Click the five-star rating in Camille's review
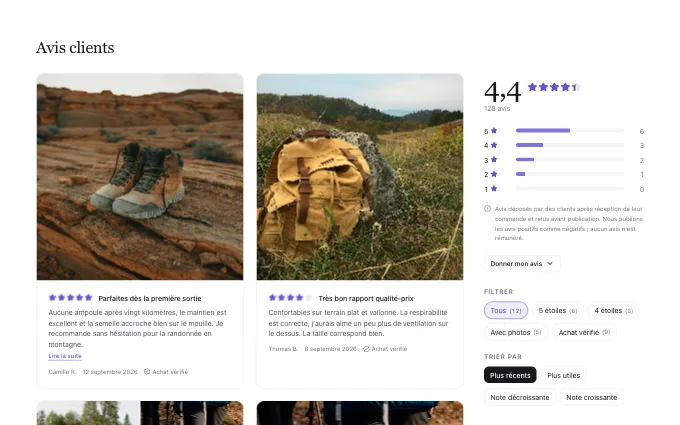The height and width of the screenshot is (425, 680). (70, 298)
